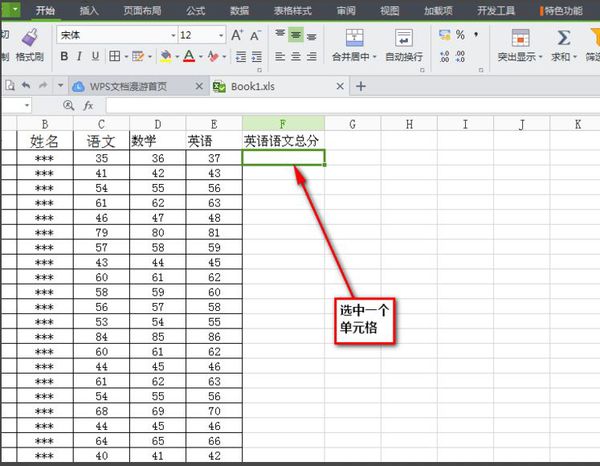Toggle Italic formatting
The width and height of the screenshot is (600, 466).
click(x=79, y=56)
